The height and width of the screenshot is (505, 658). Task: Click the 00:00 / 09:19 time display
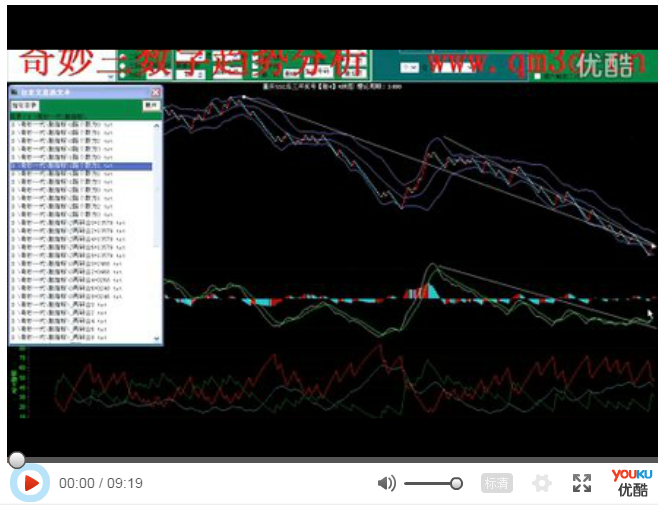[x=101, y=483]
